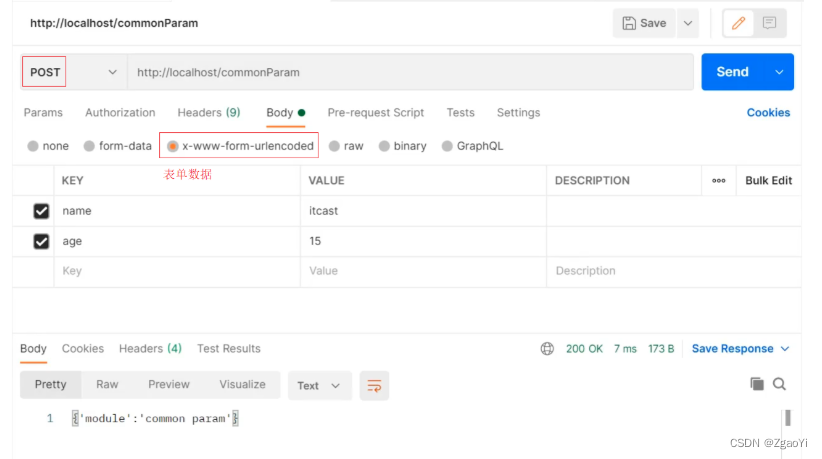Open the column options three-dots icon
Viewport: 822px width, 459px height.
click(719, 181)
